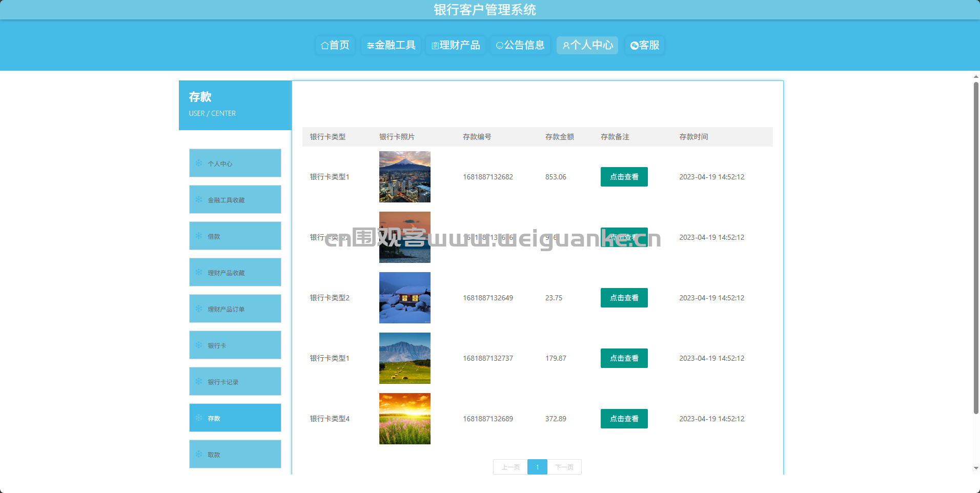Viewport: 980px width, 493px height.
Task: Open the sunset flower field card photo
Action: (405, 419)
